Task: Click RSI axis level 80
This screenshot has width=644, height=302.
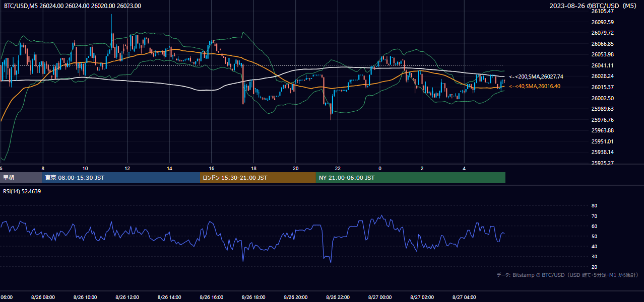Action: pos(594,206)
